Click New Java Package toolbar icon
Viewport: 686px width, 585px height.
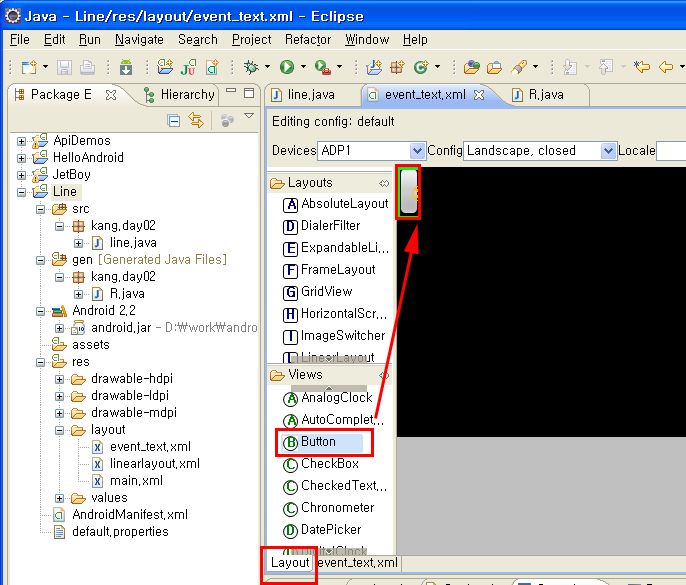(397, 67)
